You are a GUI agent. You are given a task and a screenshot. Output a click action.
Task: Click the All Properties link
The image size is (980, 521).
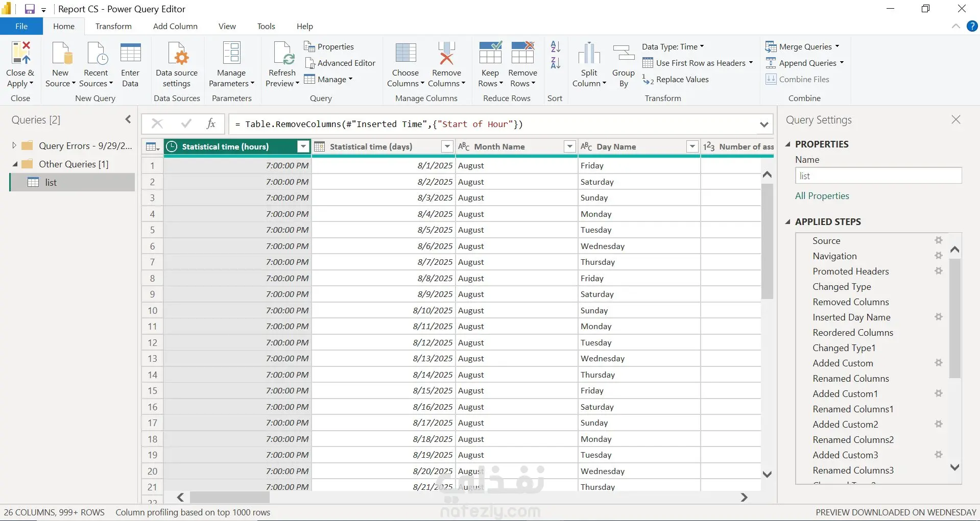pos(822,196)
